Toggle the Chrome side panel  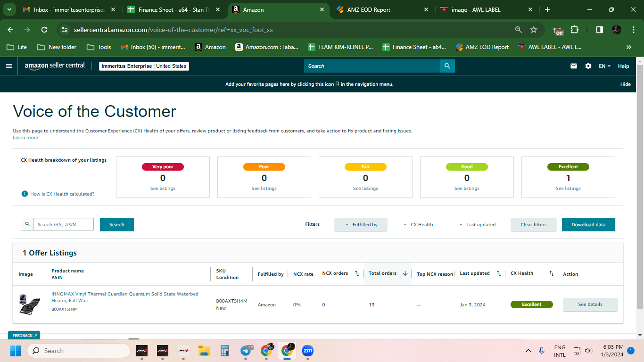[x=600, y=30]
